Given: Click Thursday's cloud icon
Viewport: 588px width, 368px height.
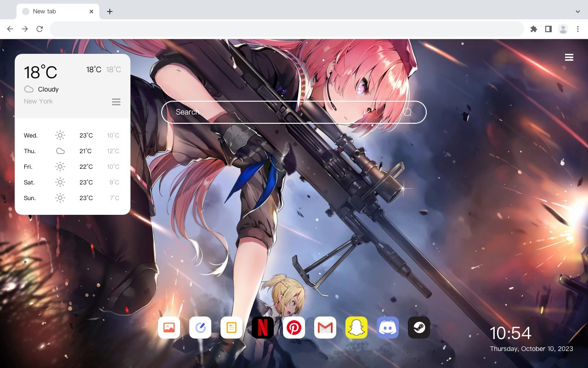Looking at the screenshot, I should [x=60, y=151].
